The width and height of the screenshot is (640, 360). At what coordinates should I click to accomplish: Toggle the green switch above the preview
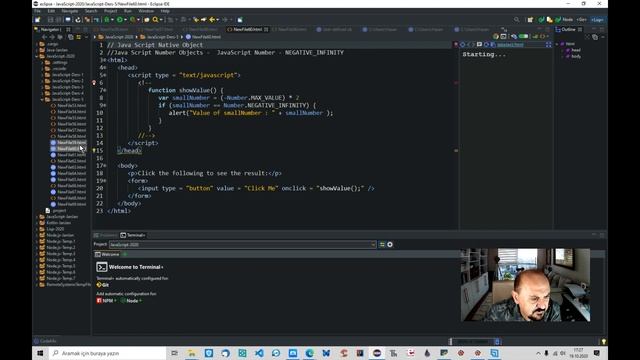pos(523,36)
